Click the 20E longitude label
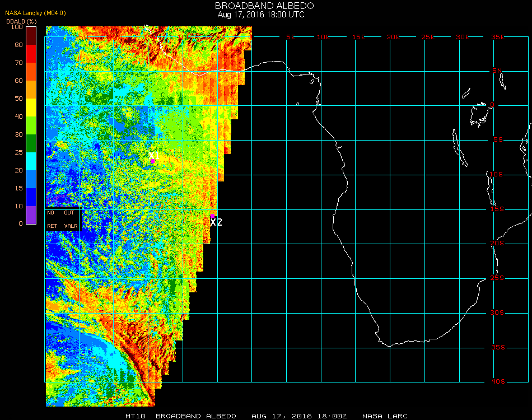This screenshot has height=420, width=532. pyautogui.click(x=394, y=36)
